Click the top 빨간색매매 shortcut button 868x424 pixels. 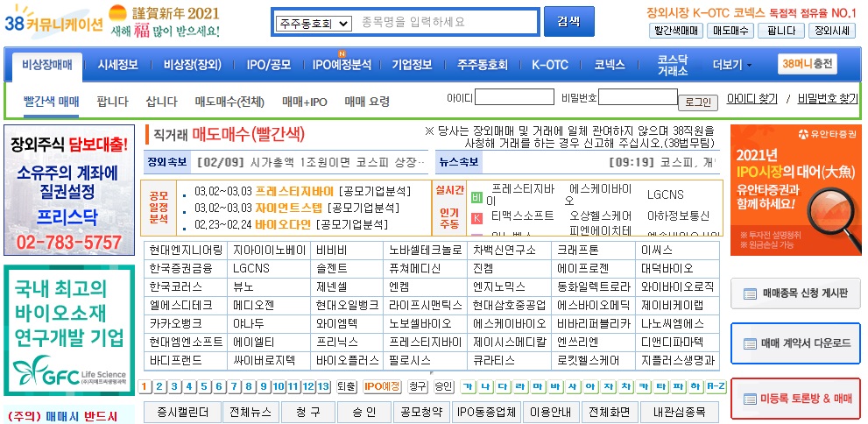point(675,31)
